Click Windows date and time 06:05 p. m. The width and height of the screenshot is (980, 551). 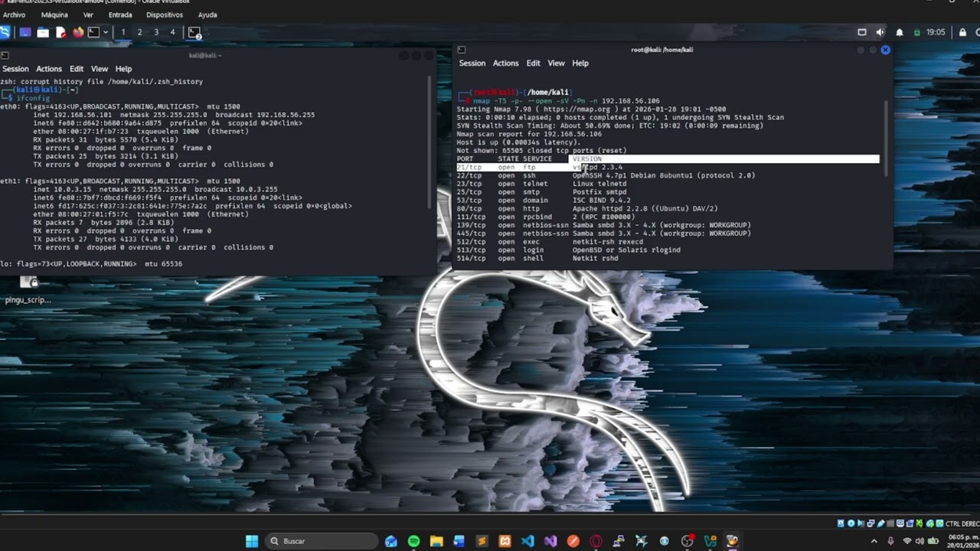[963, 541]
